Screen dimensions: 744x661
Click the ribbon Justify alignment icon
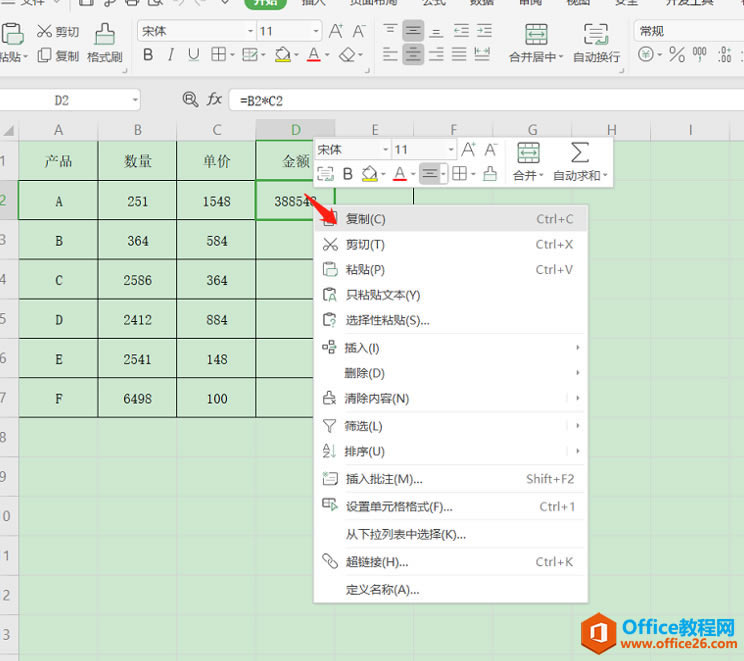coord(459,54)
